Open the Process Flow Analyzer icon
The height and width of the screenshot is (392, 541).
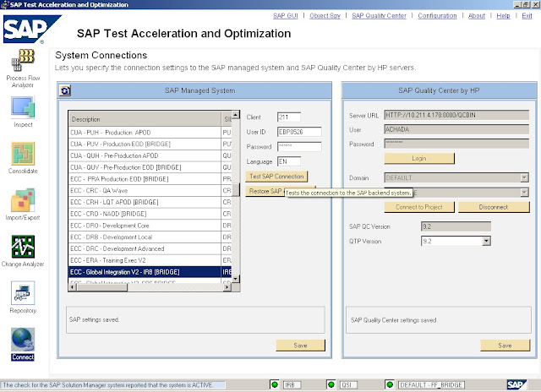(23, 60)
